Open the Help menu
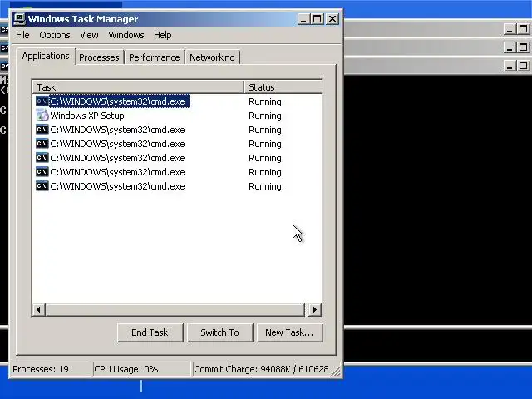This screenshot has height=399, width=532. click(163, 35)
